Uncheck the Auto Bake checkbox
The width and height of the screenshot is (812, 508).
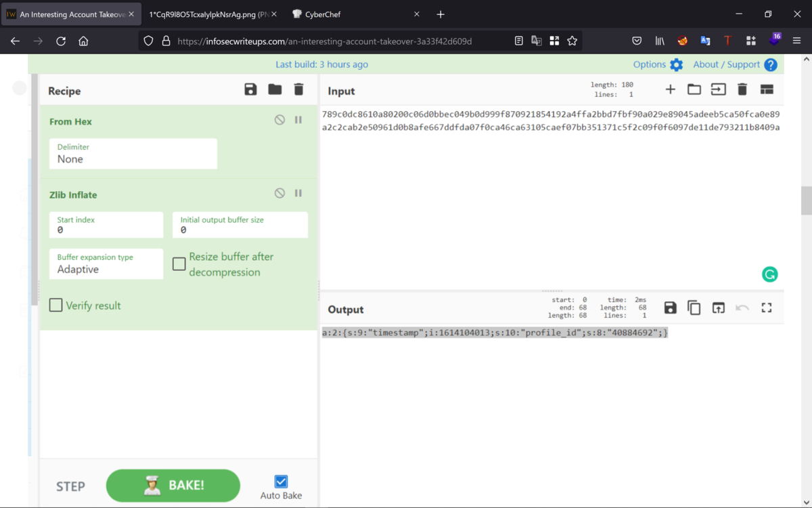point(281,482)
